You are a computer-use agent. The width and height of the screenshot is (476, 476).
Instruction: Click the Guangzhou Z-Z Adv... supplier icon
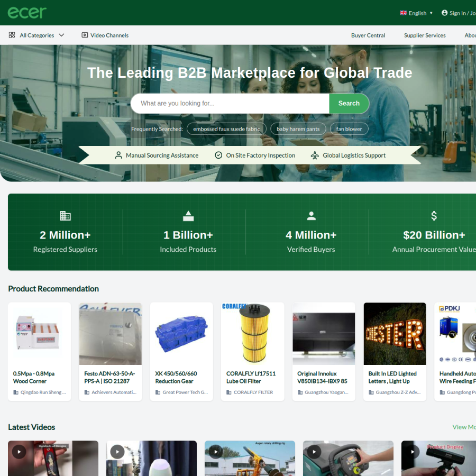[x=371, y=392]
